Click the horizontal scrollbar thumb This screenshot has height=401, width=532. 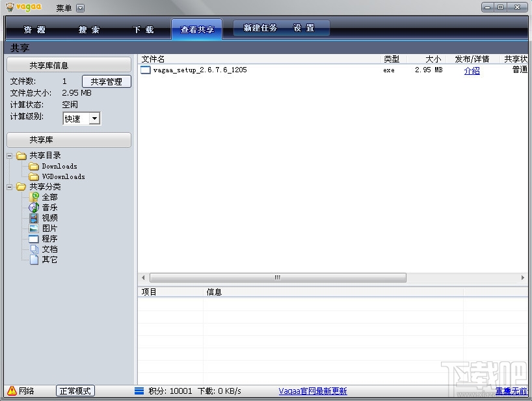coord(278,278)
